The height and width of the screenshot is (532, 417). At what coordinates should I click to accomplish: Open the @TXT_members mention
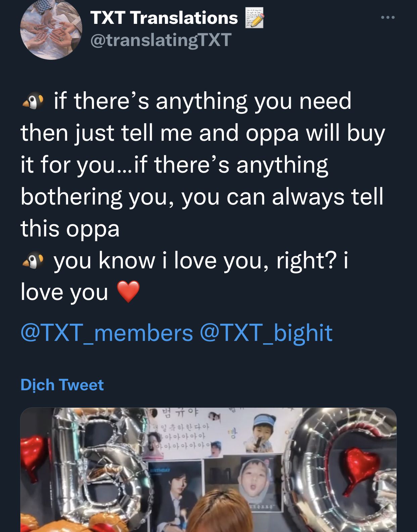pyautogui.click(x=107, y=333)
